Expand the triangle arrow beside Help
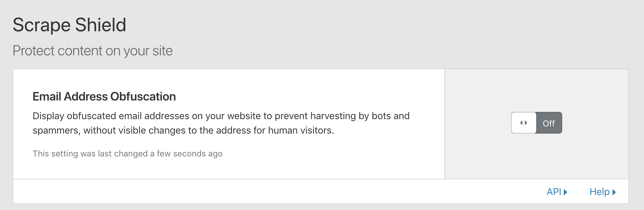Screen dimensions: 644x210 click(x=614, y=192)
